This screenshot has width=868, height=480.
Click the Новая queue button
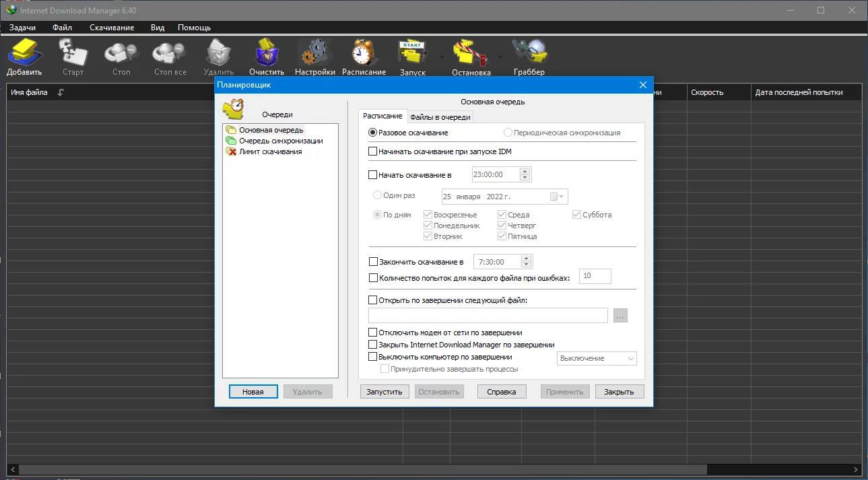(x=253, y=392)
